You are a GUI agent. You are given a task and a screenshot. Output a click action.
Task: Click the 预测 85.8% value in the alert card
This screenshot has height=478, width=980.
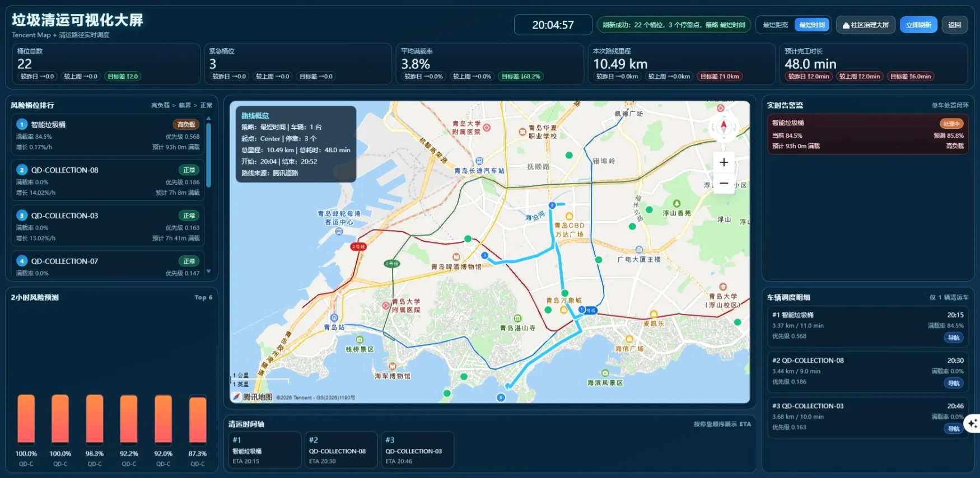pos(949,135)
